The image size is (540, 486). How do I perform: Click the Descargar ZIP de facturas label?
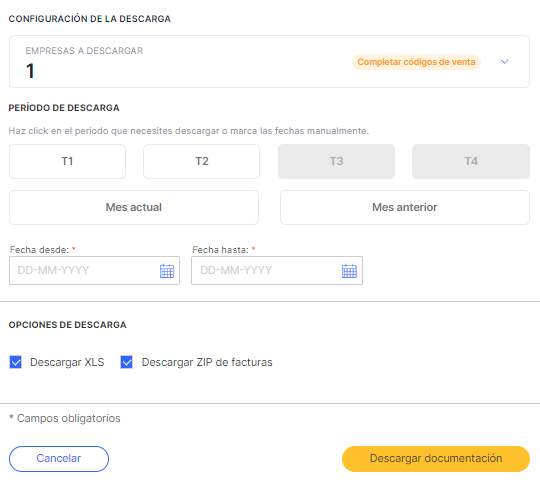pyautogui.click(x=207, y=362)
